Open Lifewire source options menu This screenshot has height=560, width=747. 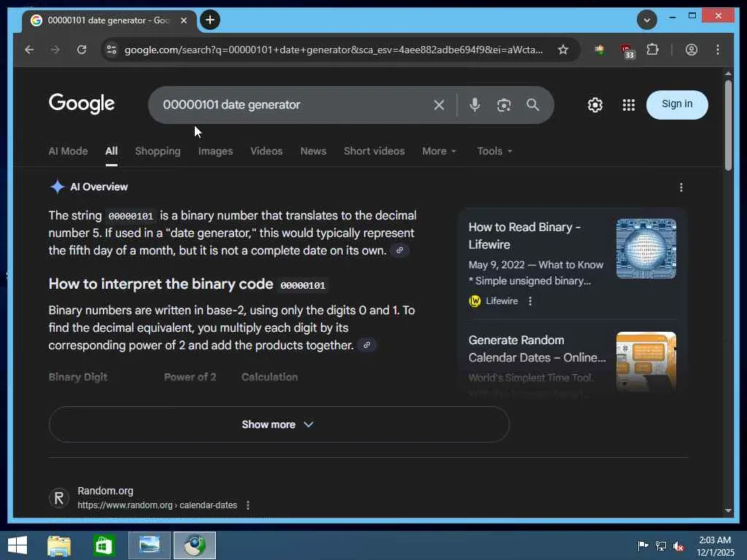[530, 301]
